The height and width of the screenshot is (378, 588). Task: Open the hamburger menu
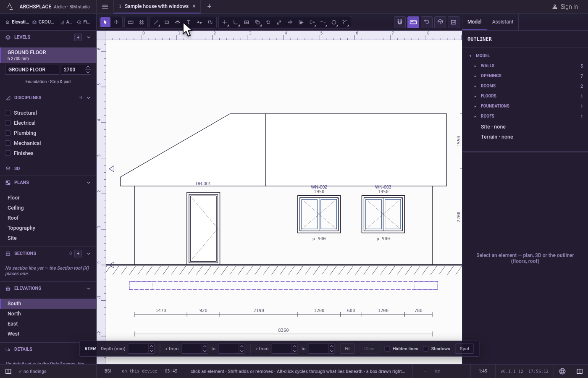105,7
